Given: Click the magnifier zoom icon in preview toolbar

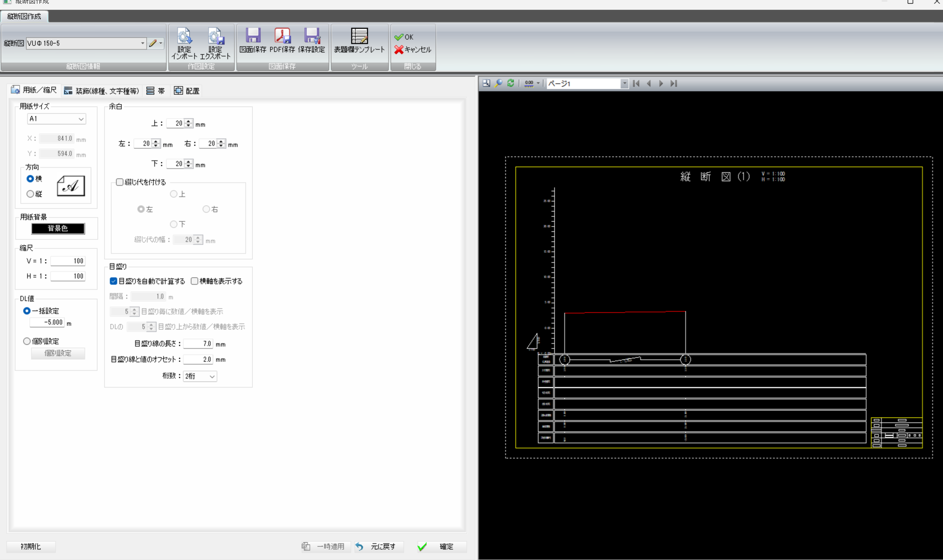Looking at the screenshot, I should point(499,83).
